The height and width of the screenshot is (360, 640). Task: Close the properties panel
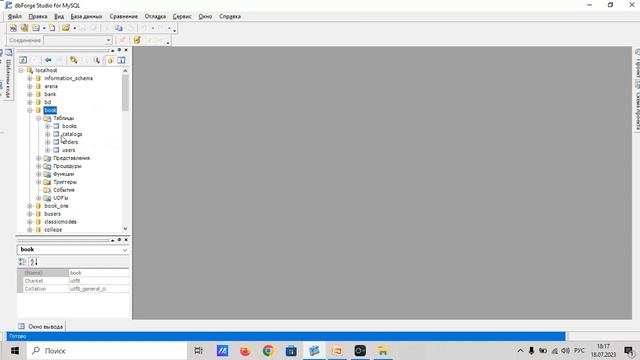pyautogui.click(x=126, y=240)
